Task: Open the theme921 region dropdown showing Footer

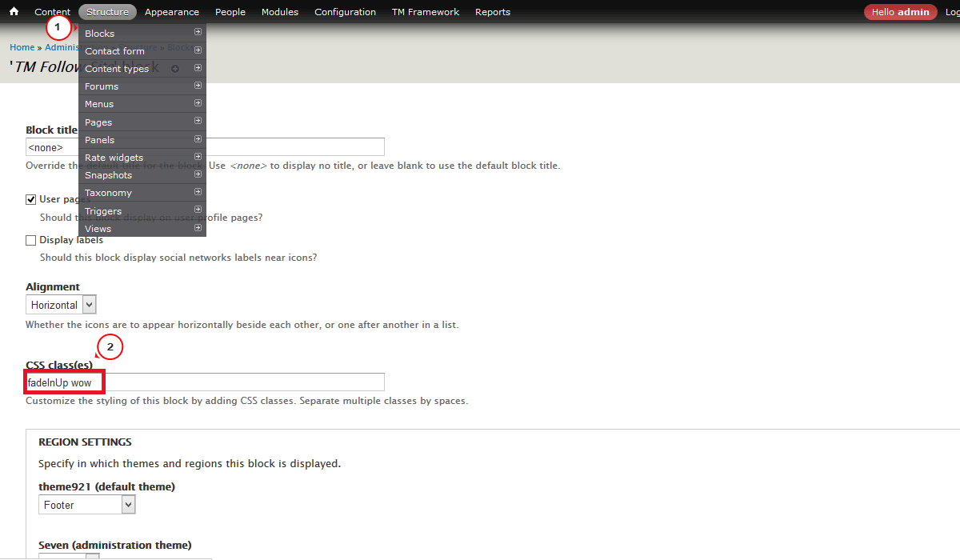Action: 87,505
